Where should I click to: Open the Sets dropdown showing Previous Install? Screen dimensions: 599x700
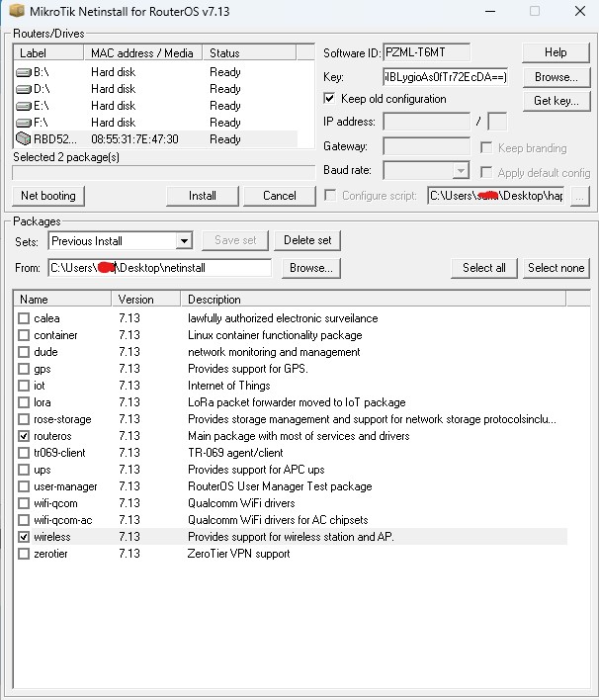(121, 241)
